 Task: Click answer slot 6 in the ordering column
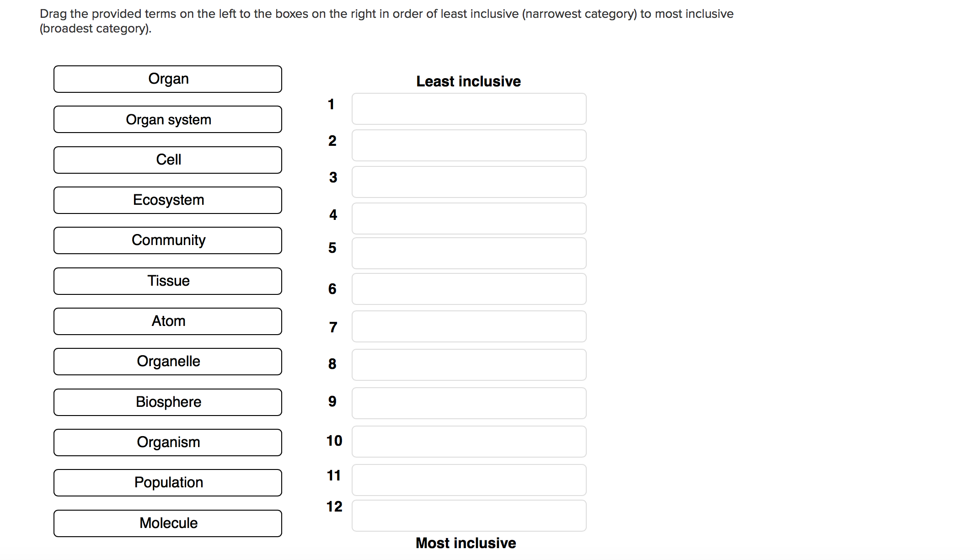pos(469,288)
